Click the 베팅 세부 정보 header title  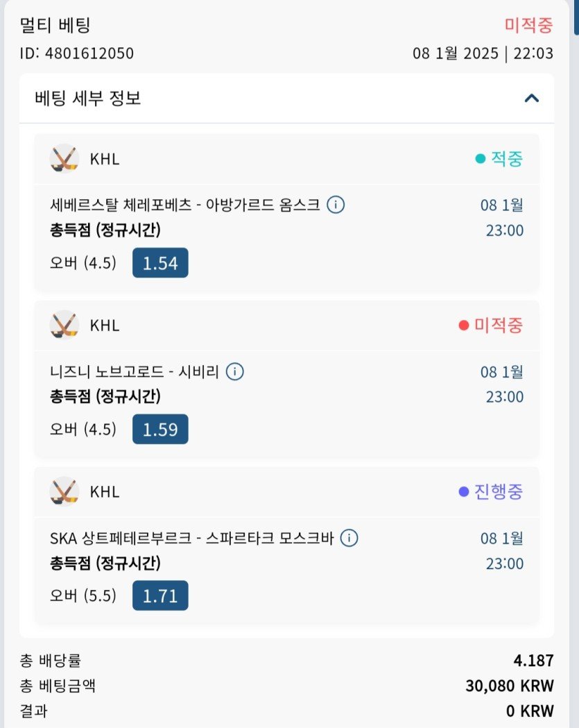click(88, 98)
